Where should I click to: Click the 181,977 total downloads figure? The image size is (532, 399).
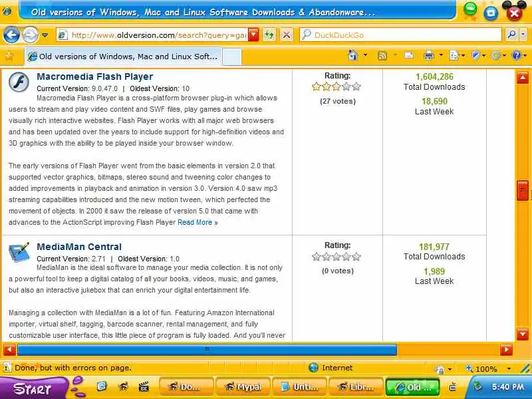(x=434, y=247)
